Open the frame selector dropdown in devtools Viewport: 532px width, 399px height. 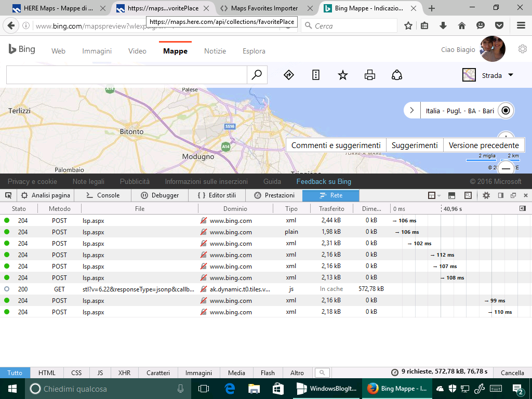[434, 195]
